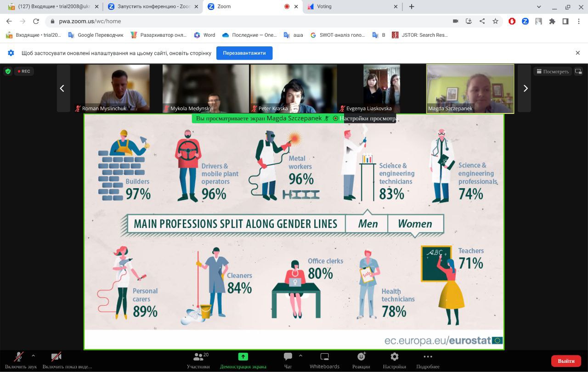Open the JSTOR Search Results bookmark
588x372 pixels.
click(419, 35)
